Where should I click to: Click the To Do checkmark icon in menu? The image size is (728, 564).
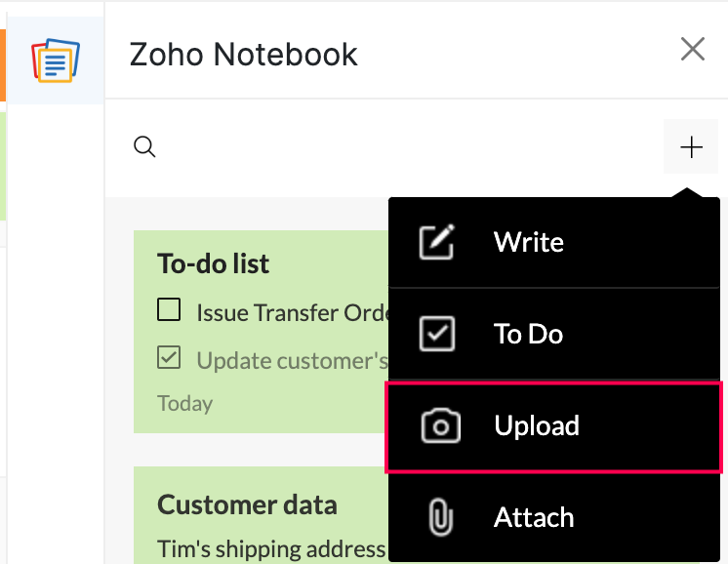click(435, 334)
